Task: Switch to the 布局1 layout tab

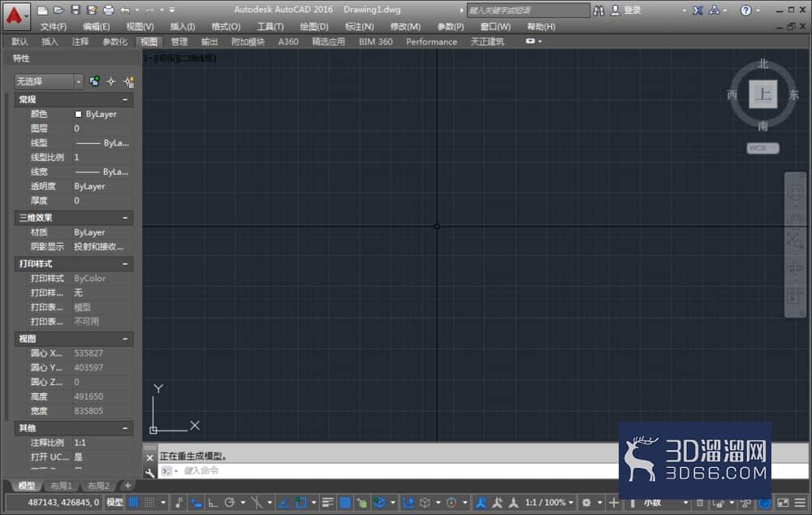Action: 61,486
